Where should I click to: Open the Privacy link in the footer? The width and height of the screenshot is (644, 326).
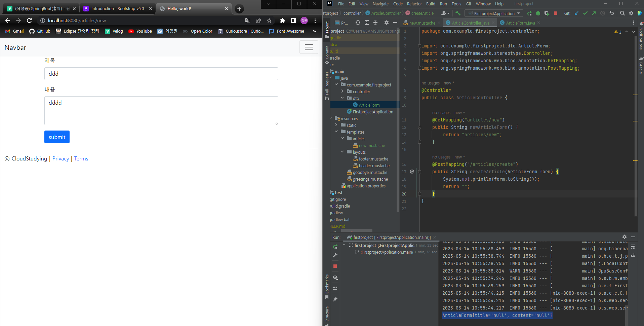(x=61, y=159)
